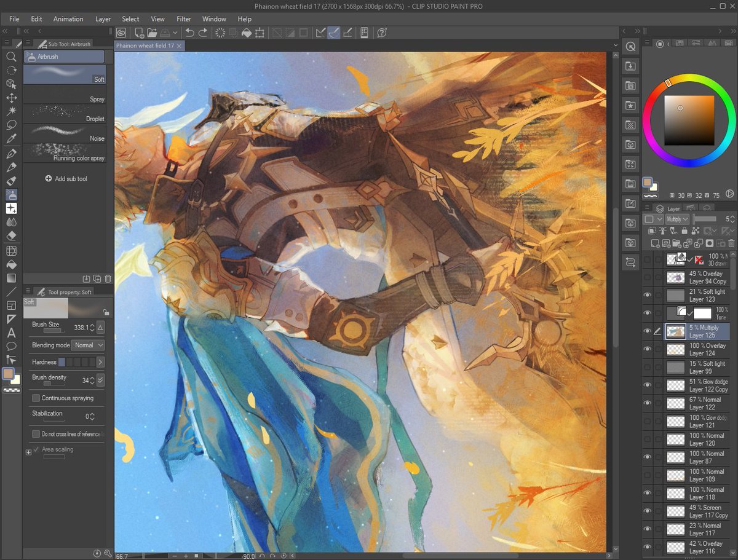Screen dimensions: 738x560
Task: Click the wrench icon in Tool property
Action: [108, 553]
